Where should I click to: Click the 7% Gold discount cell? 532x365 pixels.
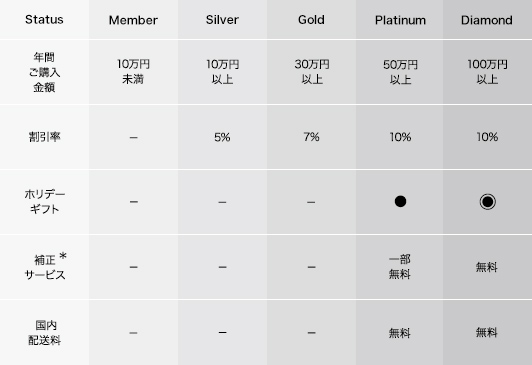coord(311,137)
